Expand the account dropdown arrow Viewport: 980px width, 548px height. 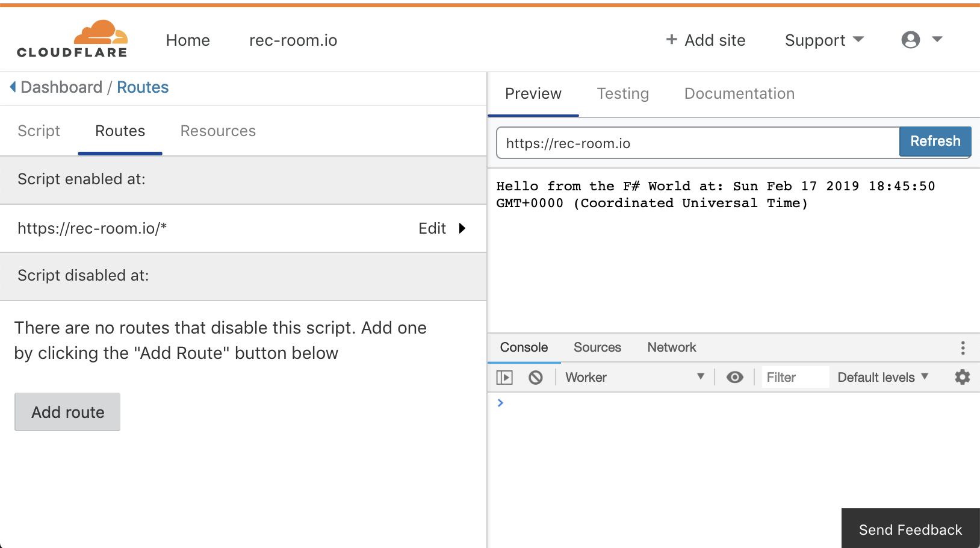pyautogui.click(x=937, y=39)
